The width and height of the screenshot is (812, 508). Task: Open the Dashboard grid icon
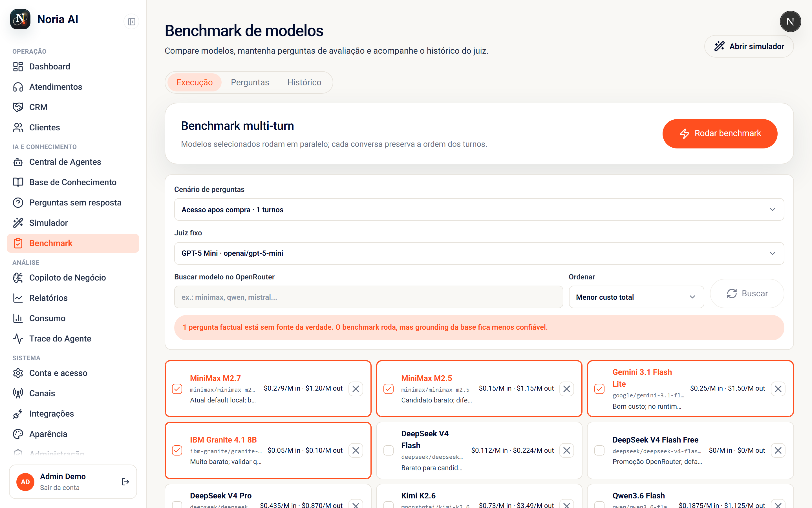tap(18, 67)
